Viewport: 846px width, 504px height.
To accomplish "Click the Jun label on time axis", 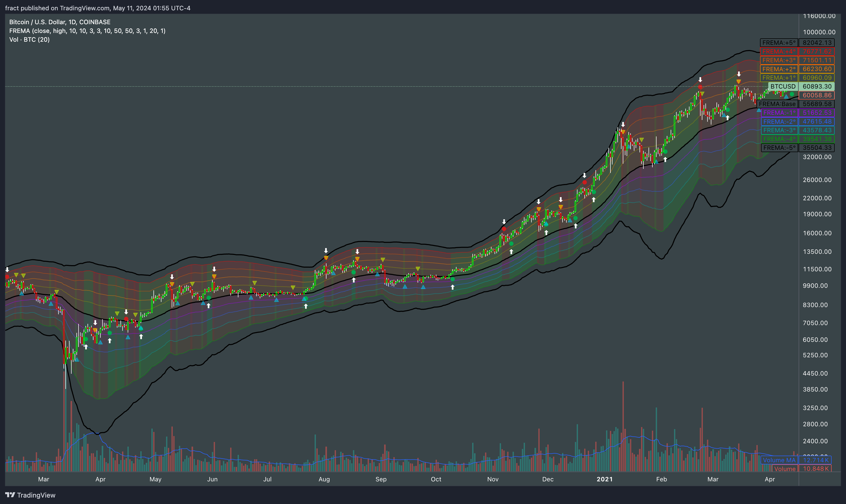I will click(212, 479).
